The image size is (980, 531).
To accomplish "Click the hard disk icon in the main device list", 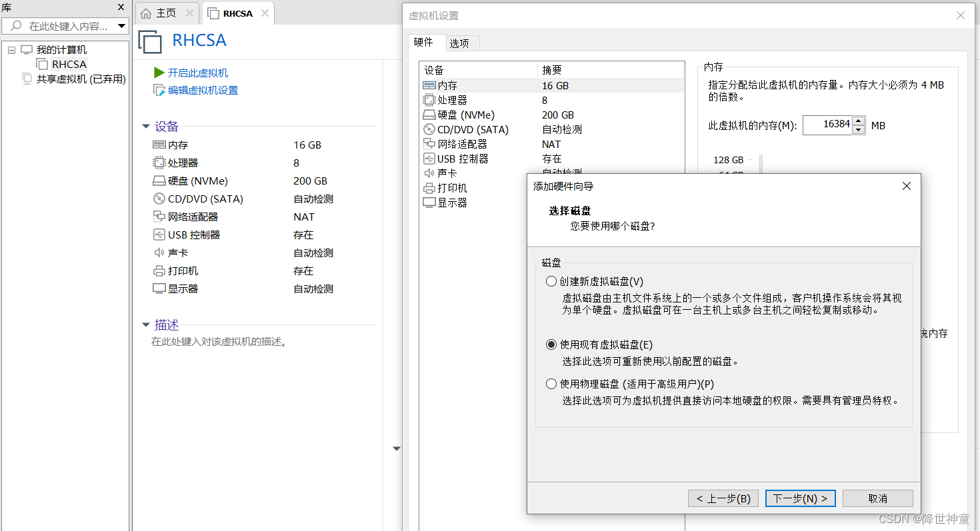I will pos(159,181).
